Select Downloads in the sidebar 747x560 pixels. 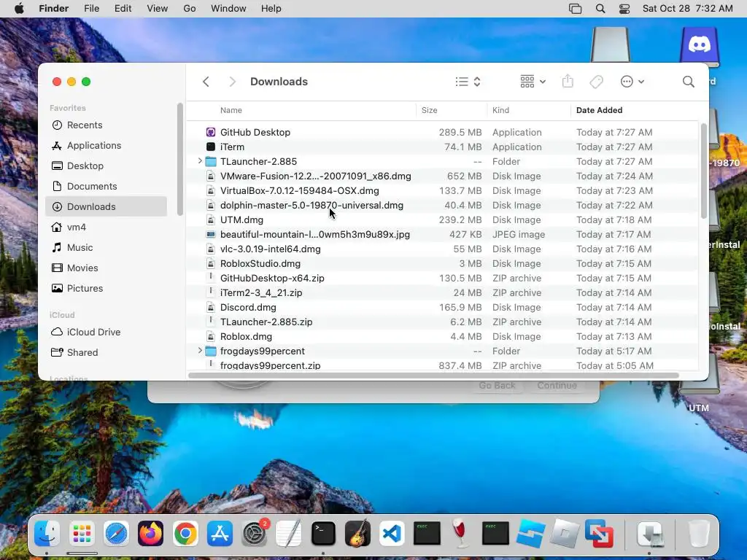coord(106,206)
